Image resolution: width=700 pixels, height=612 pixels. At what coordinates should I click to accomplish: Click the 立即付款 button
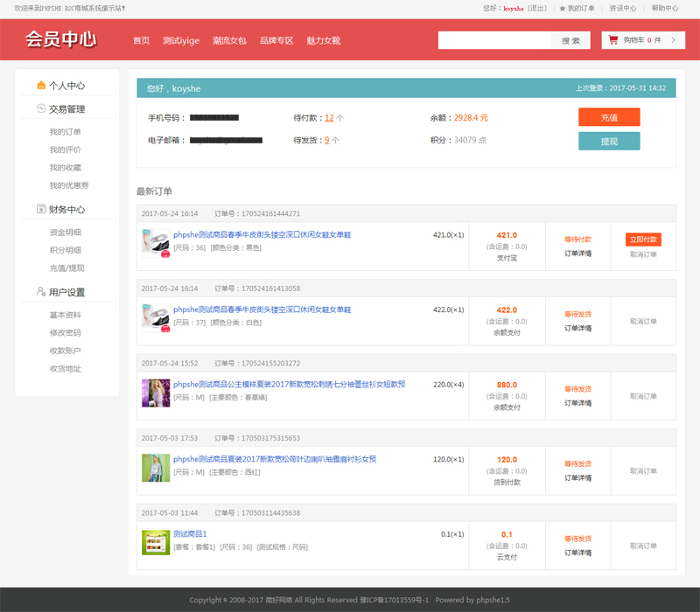(x=643, y=240)
